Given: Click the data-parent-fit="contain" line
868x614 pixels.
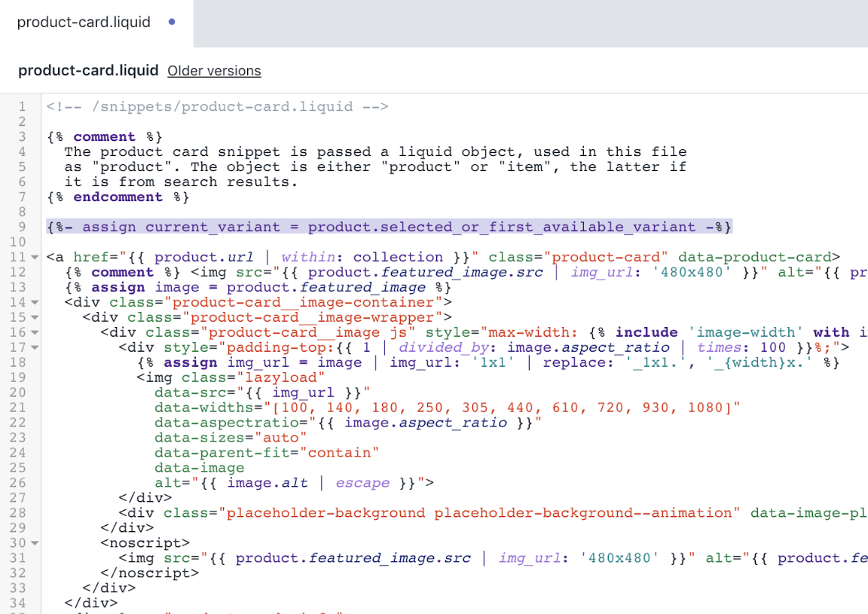Looking at the screenshot, I should pos(267,453).
